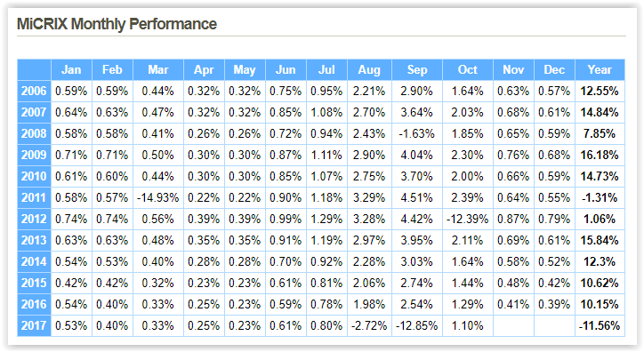Click the Jan column header
Viewport: 644px width, 352px height.
click(71, 69)
